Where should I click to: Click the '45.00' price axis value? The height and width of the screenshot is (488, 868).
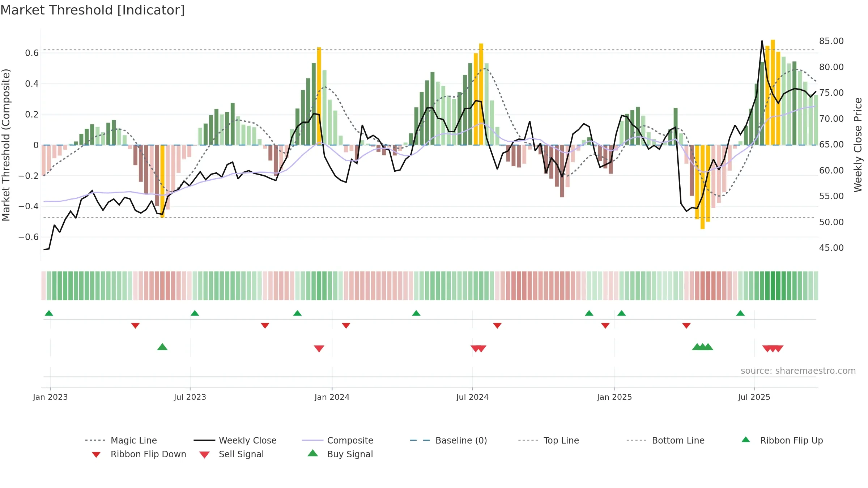pos(831,248)
